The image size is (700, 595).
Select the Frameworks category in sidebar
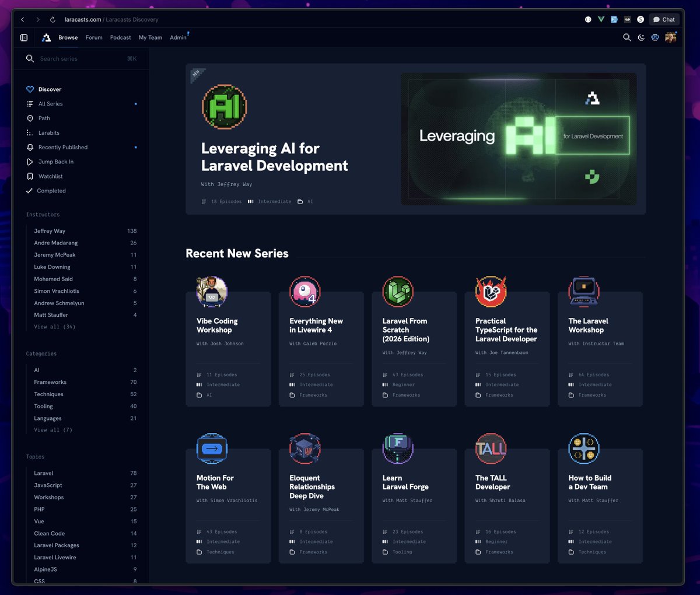click(85, 382)
